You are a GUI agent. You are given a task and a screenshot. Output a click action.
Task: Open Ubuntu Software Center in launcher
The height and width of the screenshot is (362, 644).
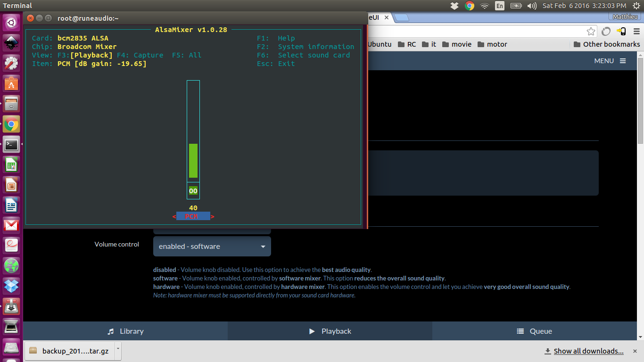[x=11, y=83]
